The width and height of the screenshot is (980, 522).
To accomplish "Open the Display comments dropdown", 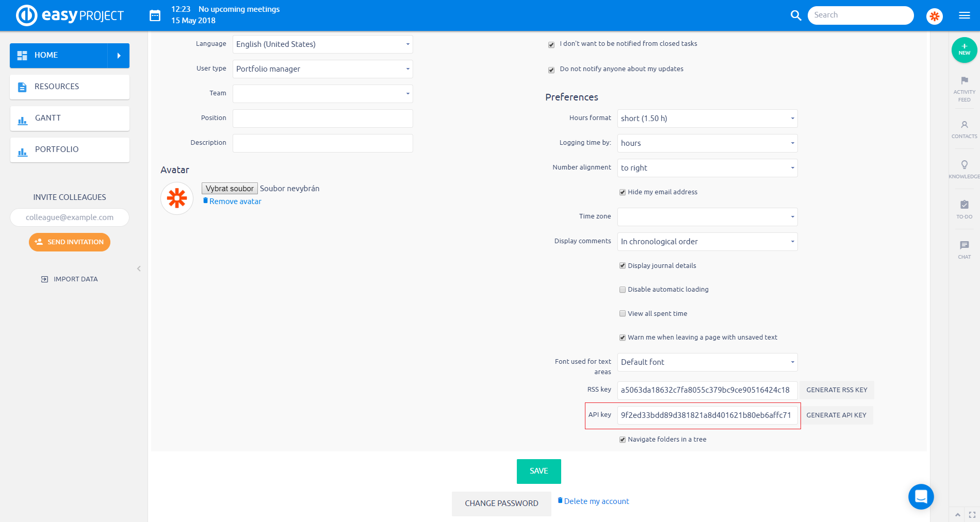I will [707, 242].
